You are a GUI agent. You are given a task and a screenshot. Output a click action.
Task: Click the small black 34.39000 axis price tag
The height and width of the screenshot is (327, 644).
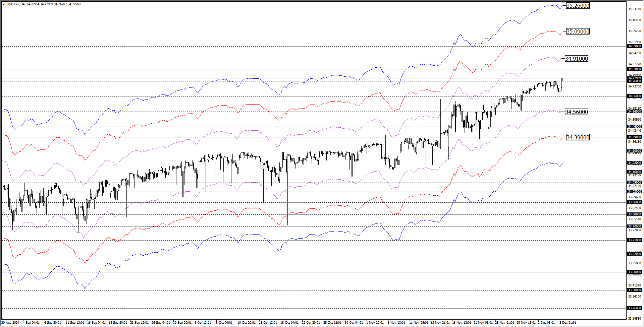coord(635,137)
